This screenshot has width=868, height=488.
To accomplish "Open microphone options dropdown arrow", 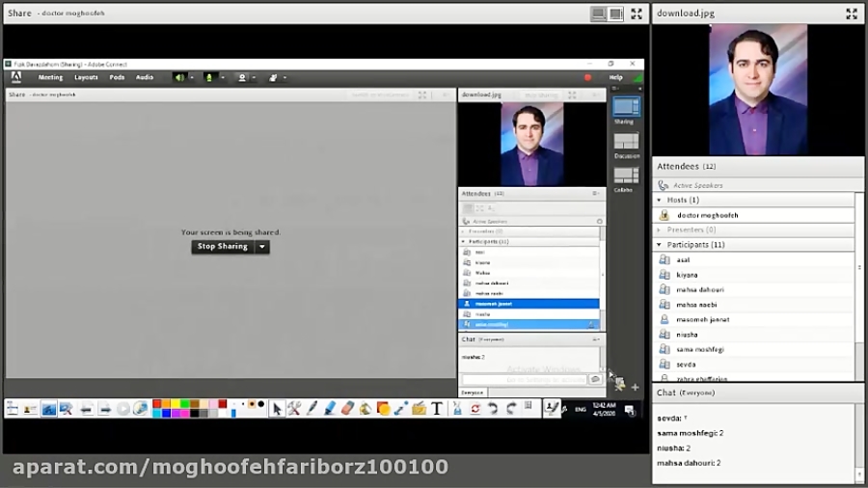I will coord(223,77).
